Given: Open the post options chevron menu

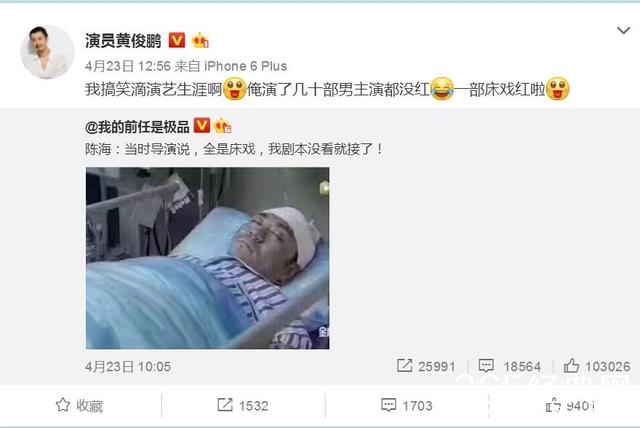Looking at the screenshot, I should click(x=623, y=31).
